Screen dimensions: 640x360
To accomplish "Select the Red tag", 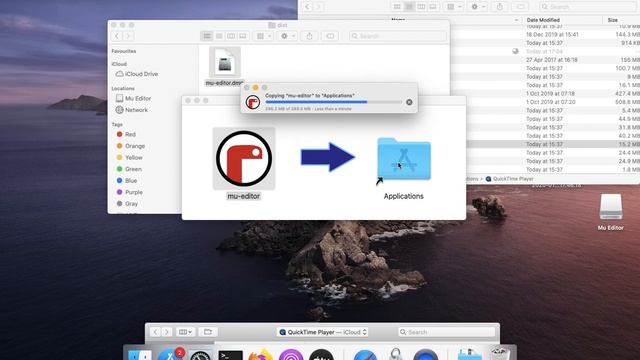I will [126, 134].
